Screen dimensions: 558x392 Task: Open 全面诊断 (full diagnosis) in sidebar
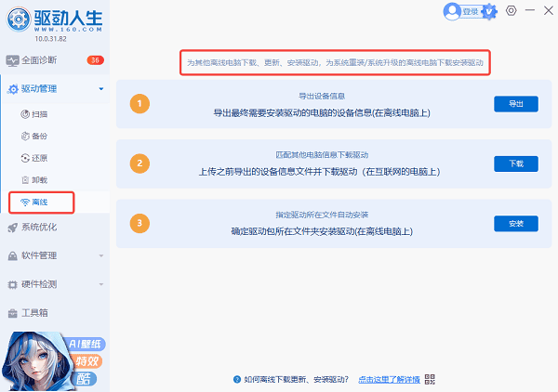coord(41,60)
